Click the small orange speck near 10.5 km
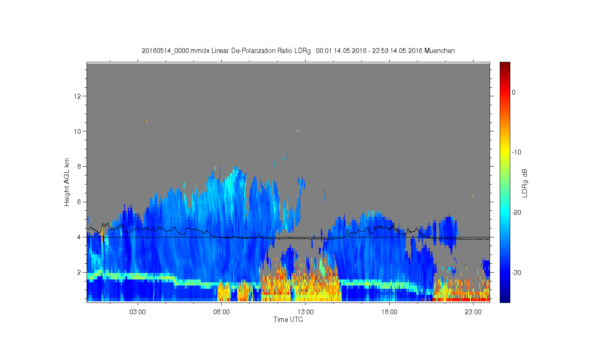Image resolution: width=607 pixels, height=364 pixels. coord(146,121)
